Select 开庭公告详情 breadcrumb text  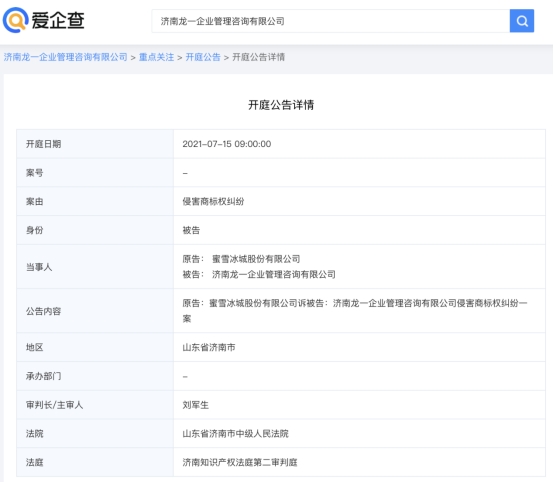pyautogui.click(x=258, y=57)
